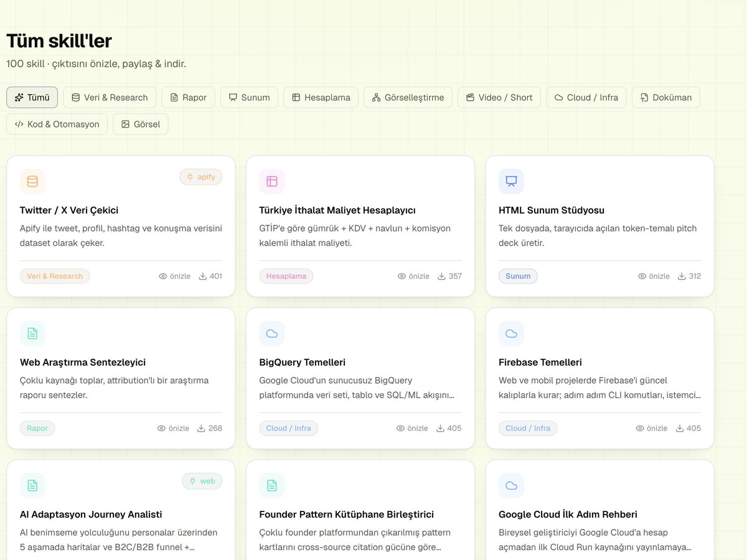Open Twitter / X Veri Çekici title
The image size is (747, 560).
(x=69, y=210)
